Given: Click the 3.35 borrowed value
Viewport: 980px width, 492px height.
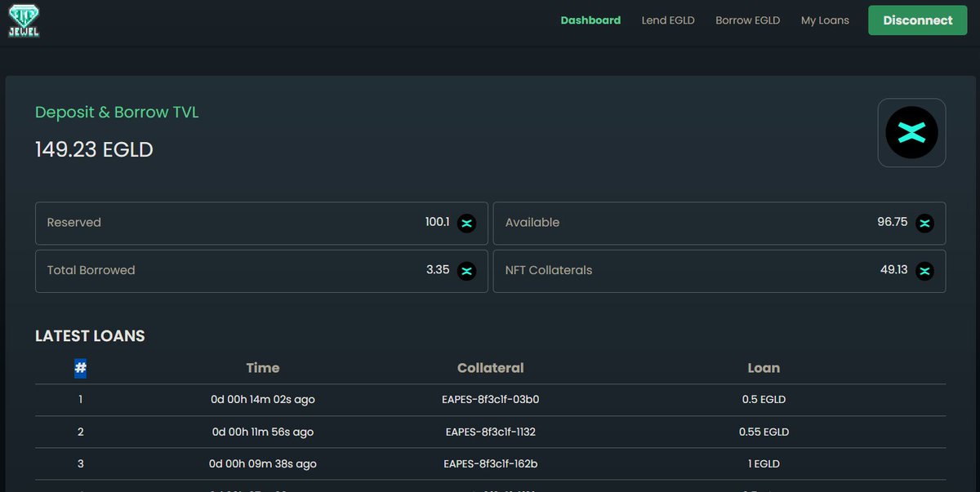Looking at the screenshot, I should (438, 270).
